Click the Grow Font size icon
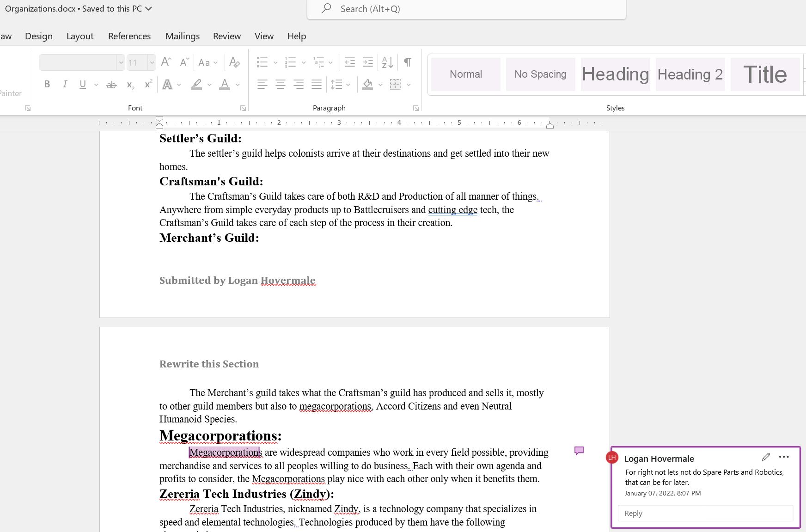Viewport: 806px width, 532px height. pyautogui.click(x=166, y=62)
